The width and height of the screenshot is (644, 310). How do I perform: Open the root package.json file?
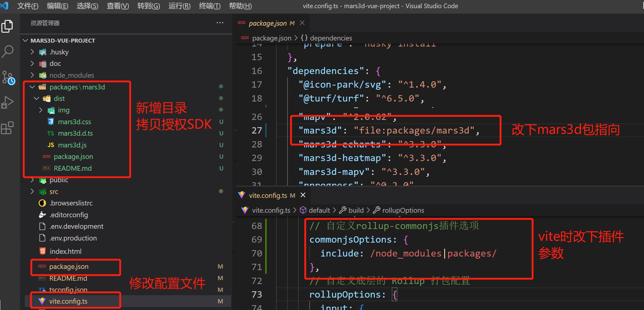[69, 266]
